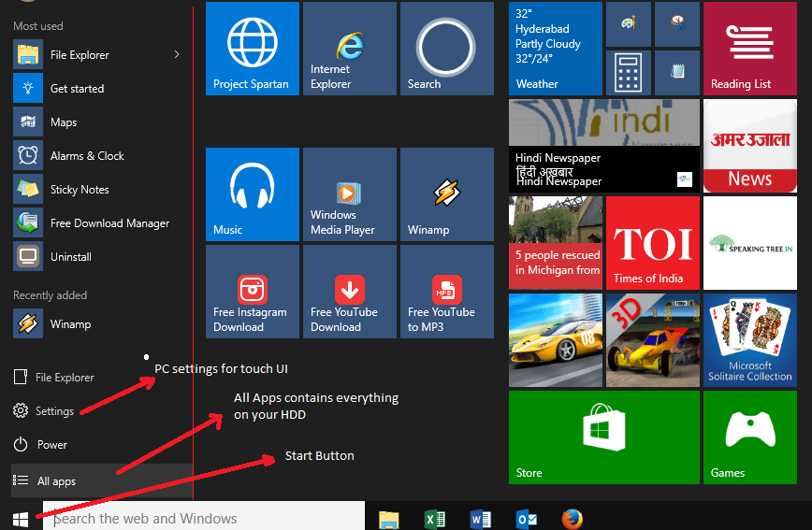Open Settings from the Start menu
This screenshot has width=812, height=530.
tap(44, 411)
